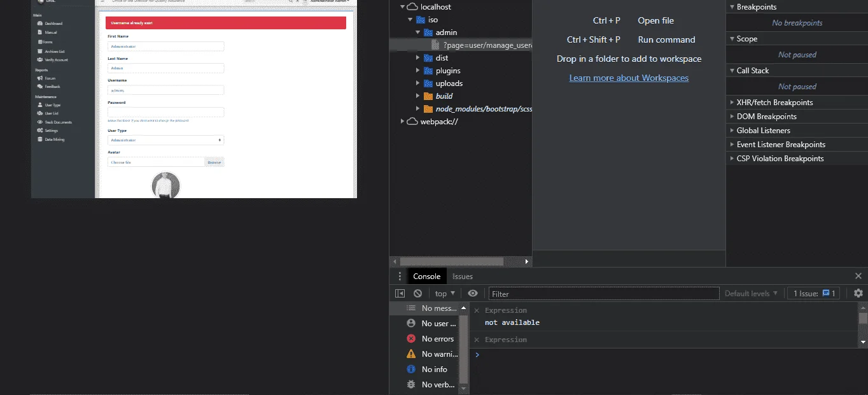This screenshot has height=395, width=868.
Task: Clear the console with the ban icon
Action: tap(417, 294)
